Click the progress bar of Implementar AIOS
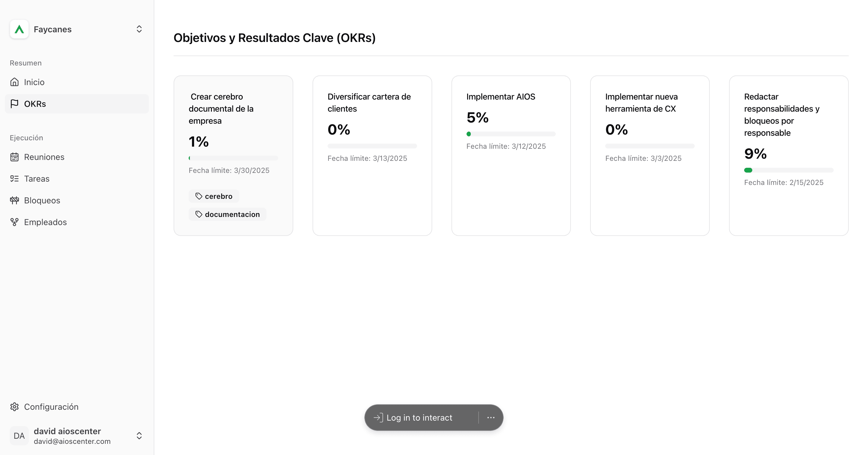This screenshot has width=868, height=455. click(511, 134)
